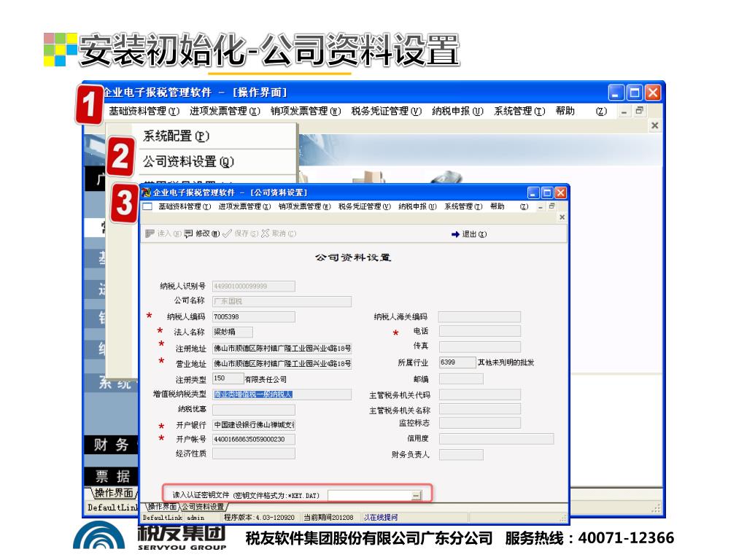Click the 所属行业 code field showing 6399
Viewport: 747px width, 560px height.
[457, 362]
